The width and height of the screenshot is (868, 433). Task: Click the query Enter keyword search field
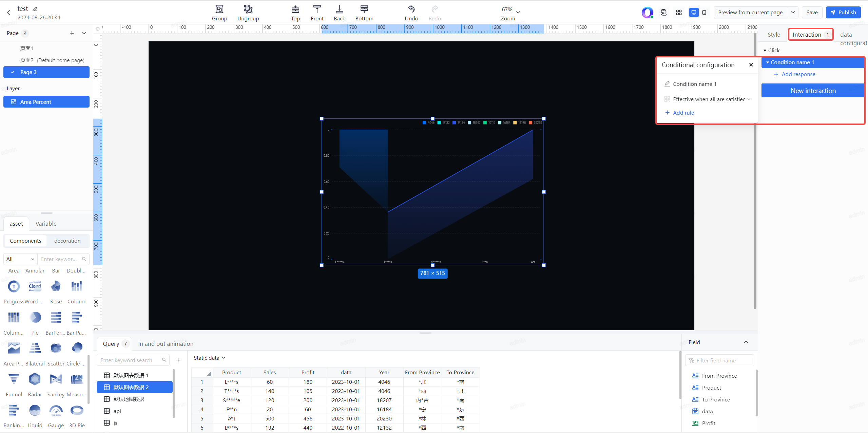click(133, 360)
